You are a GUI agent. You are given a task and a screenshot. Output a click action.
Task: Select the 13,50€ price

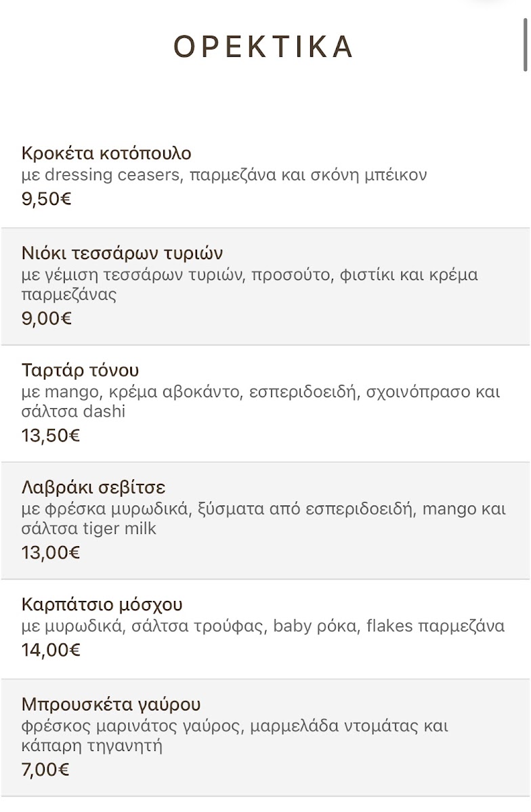pyautogui.click(x=51, y=435)
